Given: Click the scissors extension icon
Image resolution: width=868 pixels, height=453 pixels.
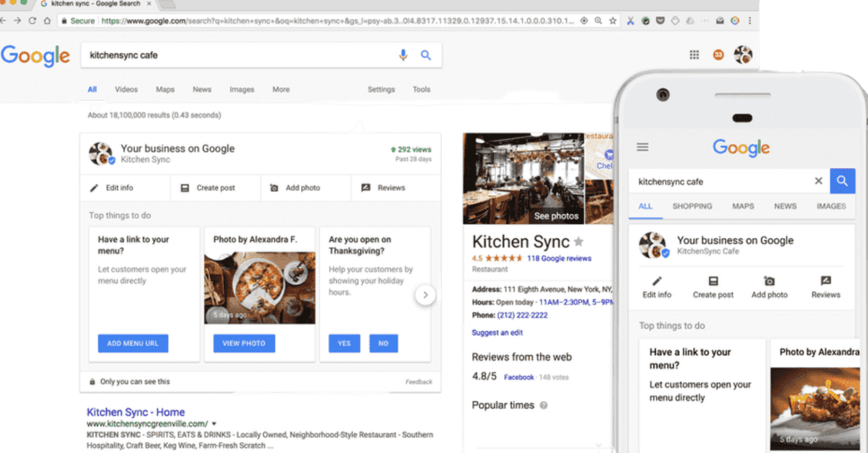Looking at the screenshot, I should [631, 21].
